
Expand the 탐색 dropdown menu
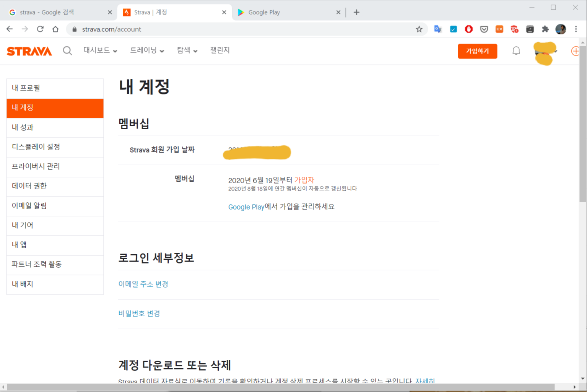point(187,50)
